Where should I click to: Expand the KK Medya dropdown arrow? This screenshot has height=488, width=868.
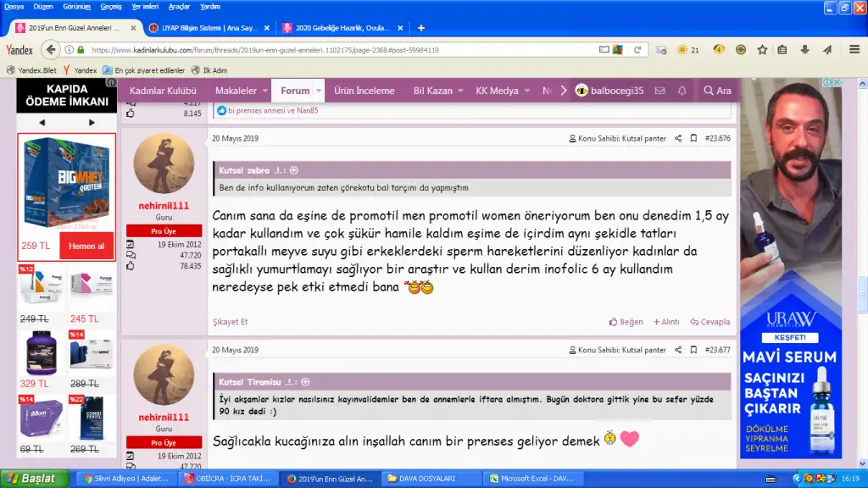pyautogui.click(x=527, y=91)
